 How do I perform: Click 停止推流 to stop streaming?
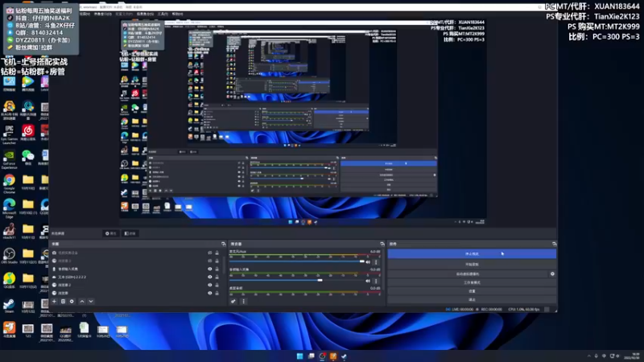pyautogui.click(x=472, y=253)
